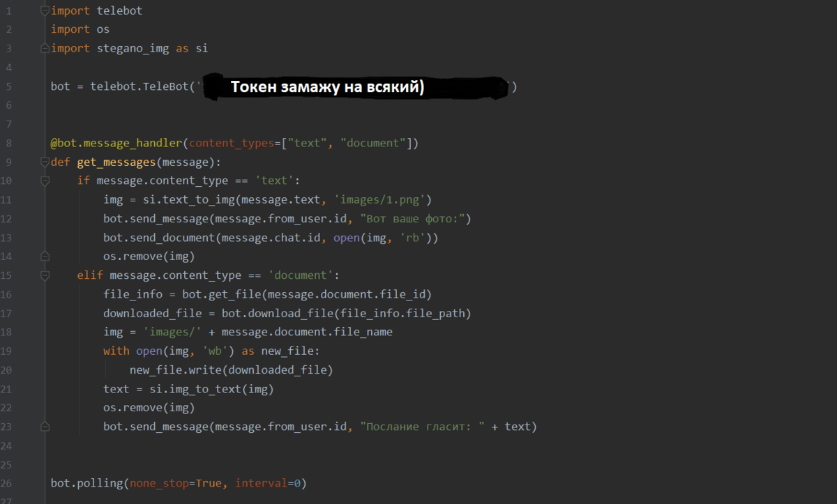Click the 'none_stop' keyword argument
Screen dimensions: 837x504
[x=159, y=482]
